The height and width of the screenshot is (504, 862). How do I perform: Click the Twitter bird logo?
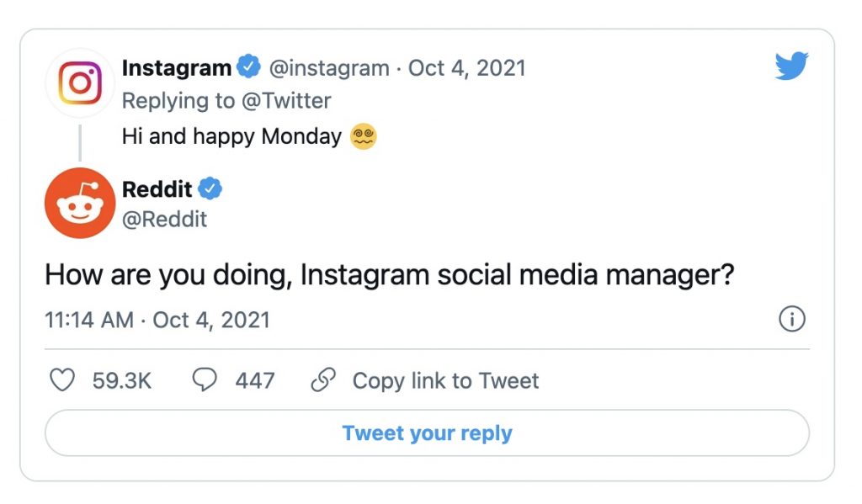click(x=791, y=66)
